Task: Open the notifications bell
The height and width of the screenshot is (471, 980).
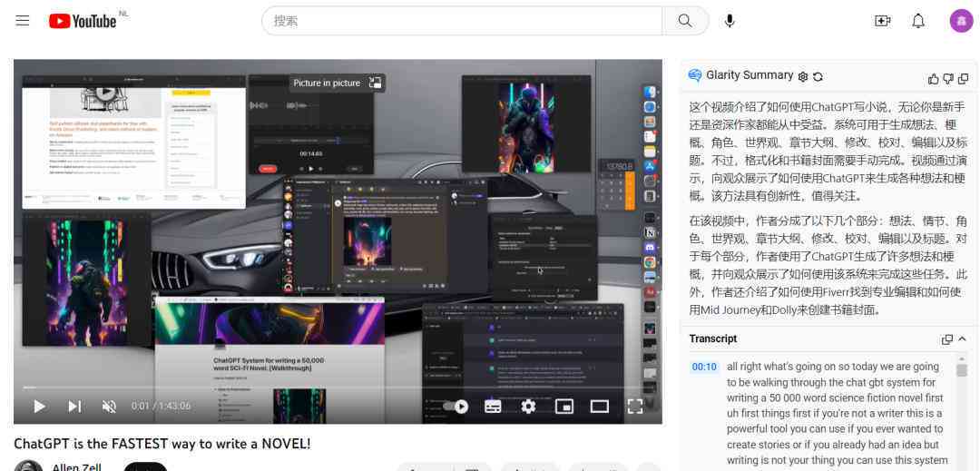Action: (x=917, y=21)
